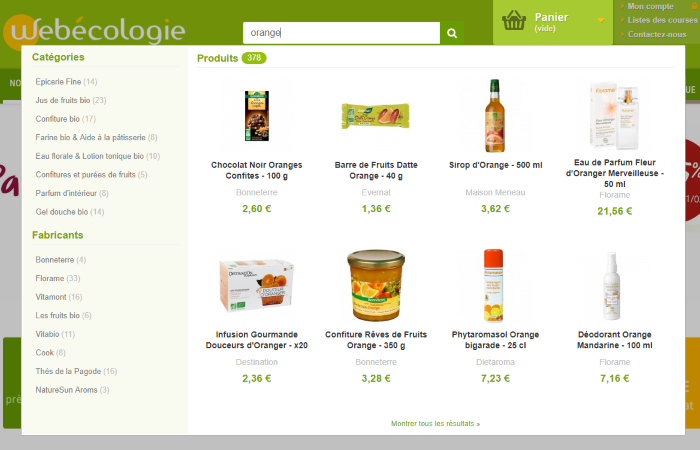Click Eau de Parfum Fleur d'Oranger title
Viewport: 700px width, 450px height.
point(615,173)
